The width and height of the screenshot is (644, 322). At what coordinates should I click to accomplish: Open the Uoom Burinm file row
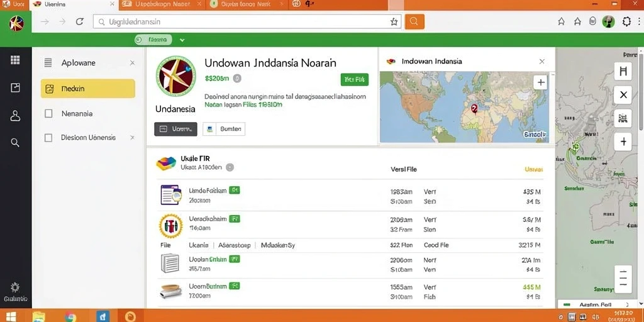[x=350, y=292]
